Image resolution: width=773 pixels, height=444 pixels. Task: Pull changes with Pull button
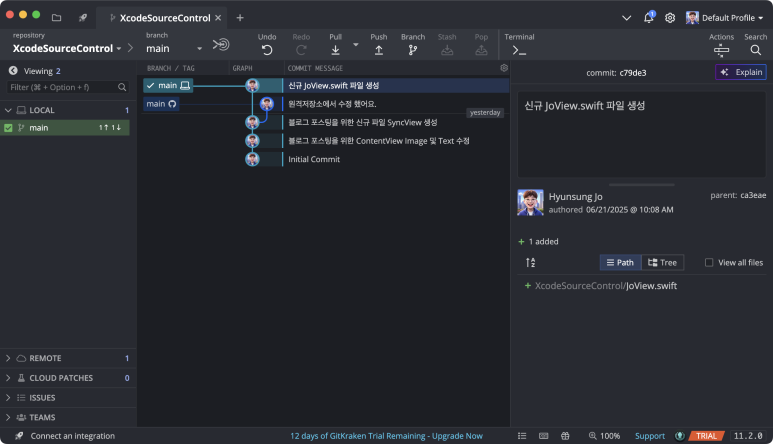(335, 44)
